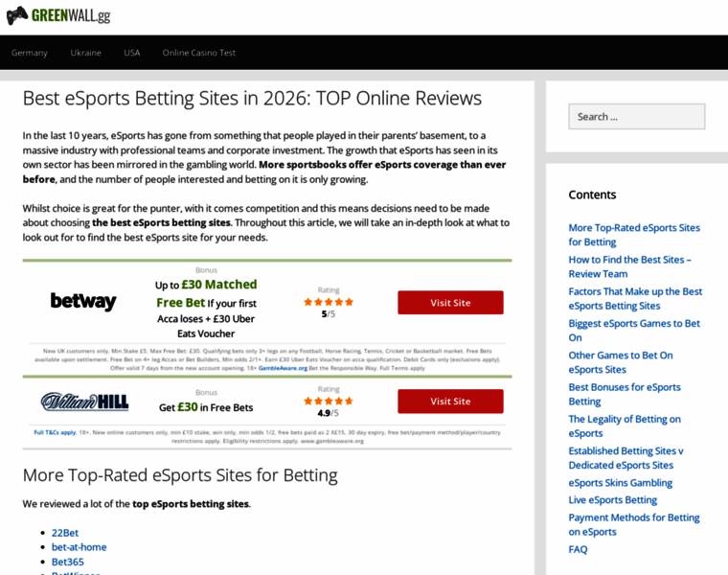Jump to How to Find the Best Sites
This screenshot has height=575, width=728.
(x=630, y=266)
